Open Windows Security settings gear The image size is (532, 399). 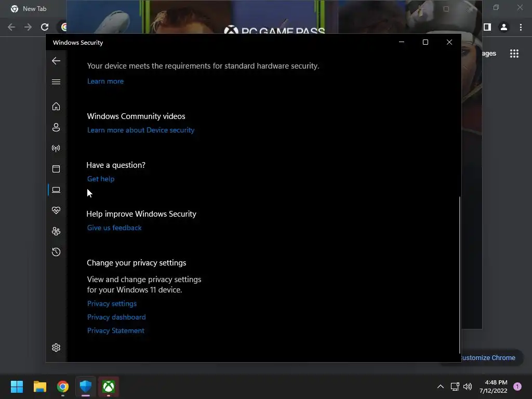56,348
